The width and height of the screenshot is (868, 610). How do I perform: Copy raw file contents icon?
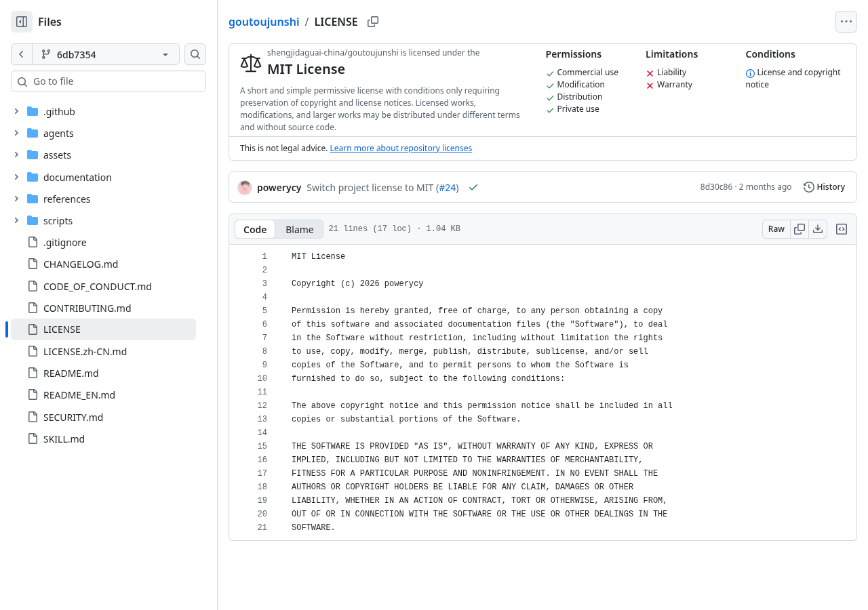[x=800, y=229]
